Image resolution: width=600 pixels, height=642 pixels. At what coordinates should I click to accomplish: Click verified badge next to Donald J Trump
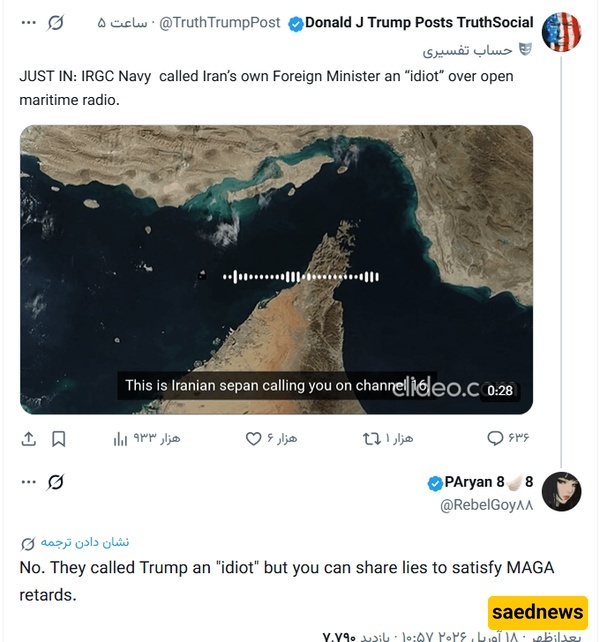click(296, 23)
